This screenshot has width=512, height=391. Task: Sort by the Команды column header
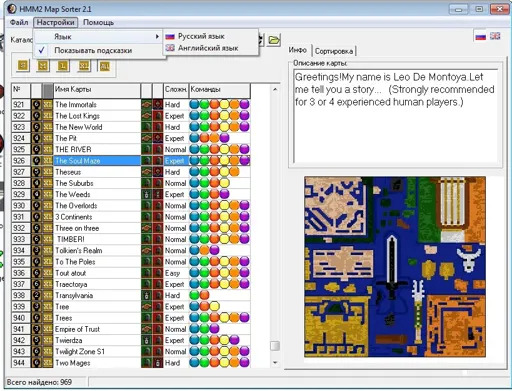[x=219, y=90]
